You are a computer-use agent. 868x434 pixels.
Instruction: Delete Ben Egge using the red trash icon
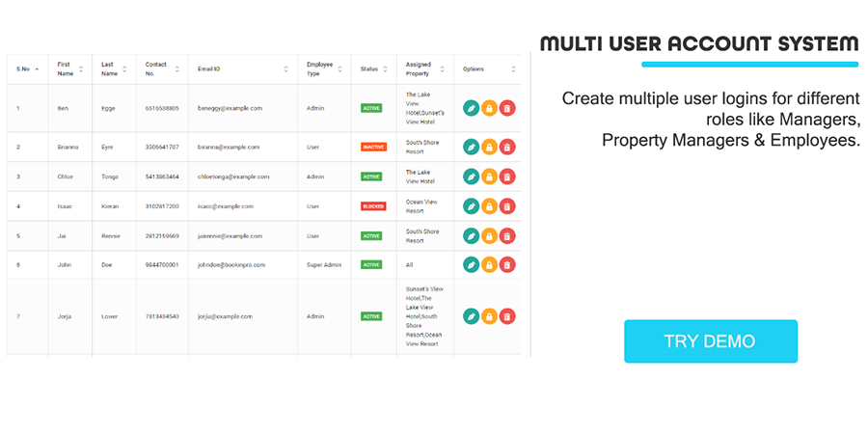click(507, 108)
